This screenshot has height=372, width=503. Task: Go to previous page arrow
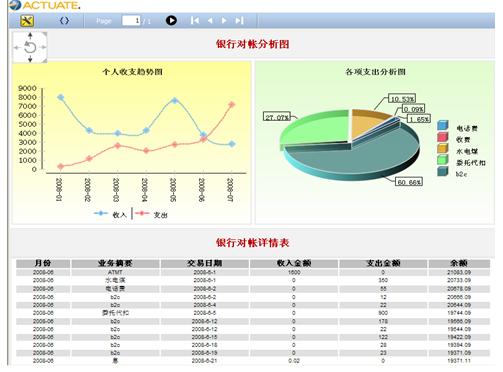point(210,21)
